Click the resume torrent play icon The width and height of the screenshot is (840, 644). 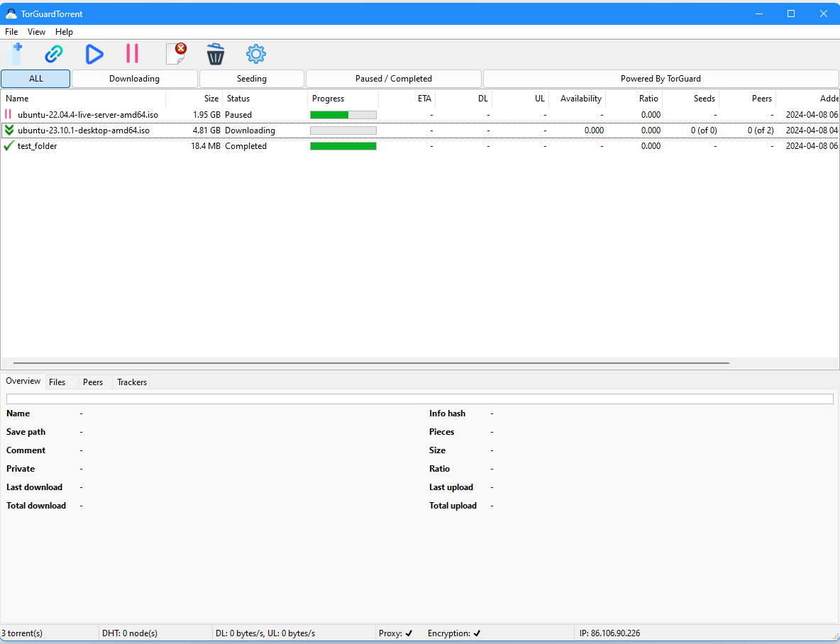[x=94, y=53]
